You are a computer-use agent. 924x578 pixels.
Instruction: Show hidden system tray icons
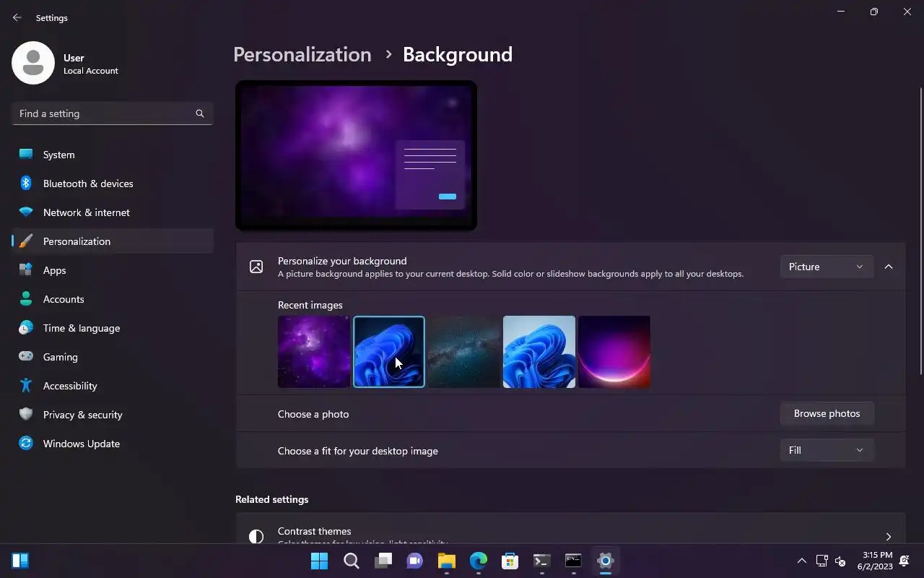(801, 561)
